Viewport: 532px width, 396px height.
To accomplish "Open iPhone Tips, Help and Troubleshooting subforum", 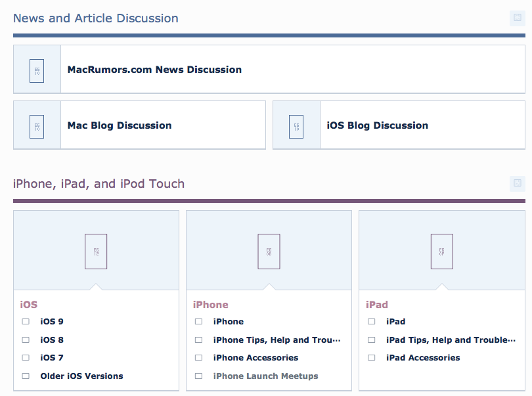I will [277, 340].
